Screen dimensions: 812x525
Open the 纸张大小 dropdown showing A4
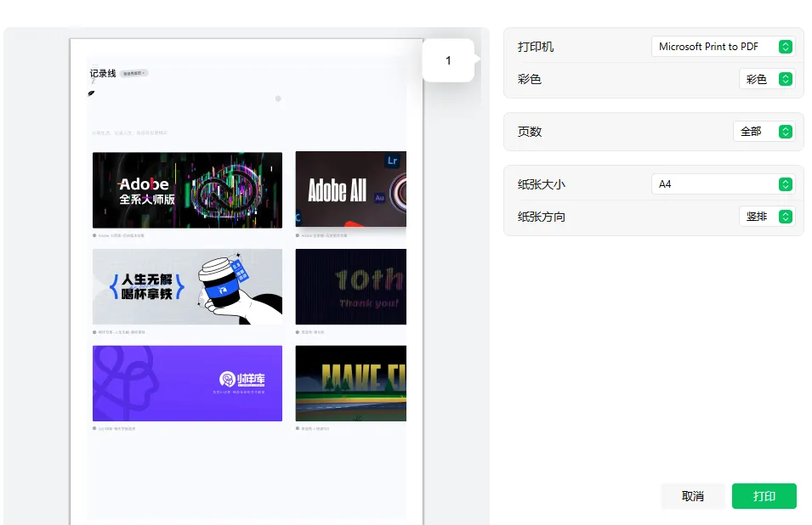[x=723, y=184]
